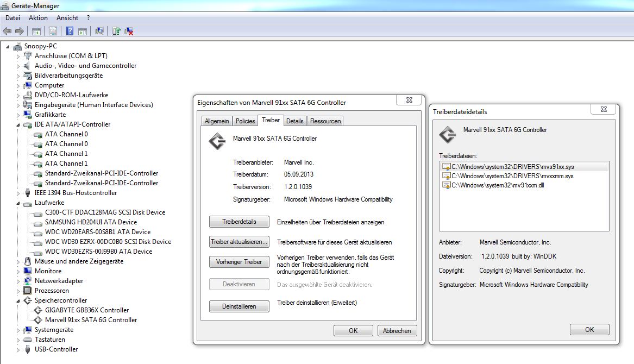Click the Snoopy-PC computer icon
The width and height of the screenshot is (634, 364).
click(x=17, y=46)
